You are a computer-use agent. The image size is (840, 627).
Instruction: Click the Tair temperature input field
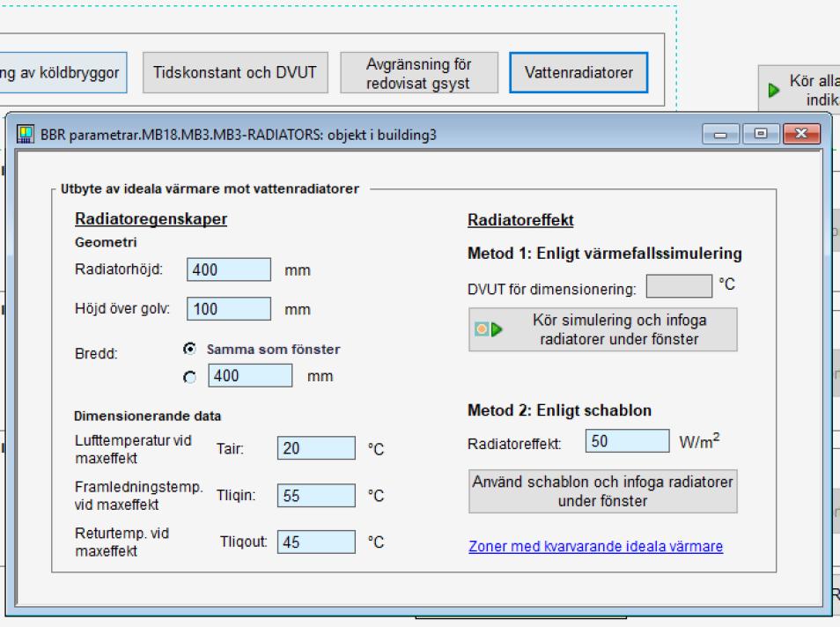(x=316, y=448)
